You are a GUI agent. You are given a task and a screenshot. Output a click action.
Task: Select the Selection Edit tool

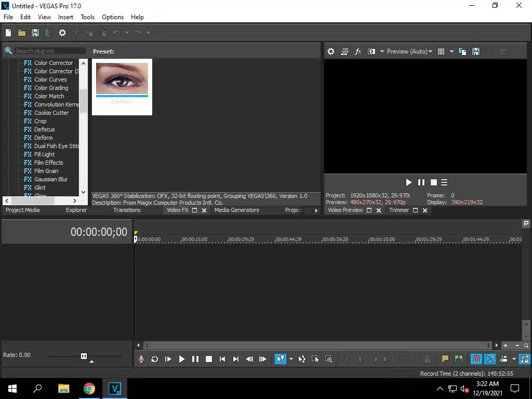point(315,359)
